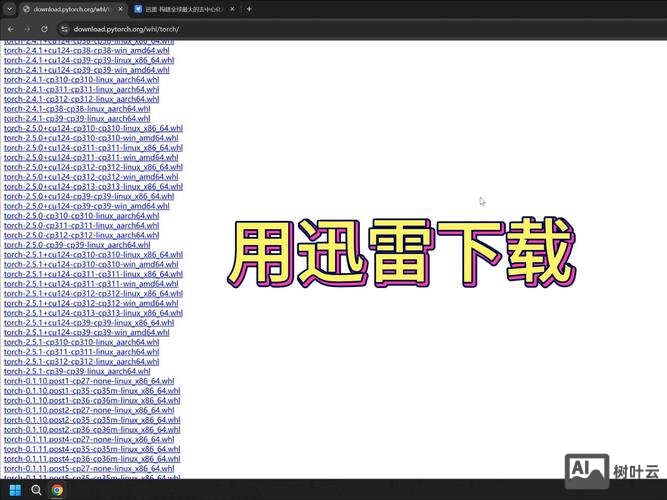This screenshot has height=500, width=667.
Task: Download torch-2.5.1+cu124-cp312-cp312-linux_x86_64.whl
Action: [x=93, y=294]
